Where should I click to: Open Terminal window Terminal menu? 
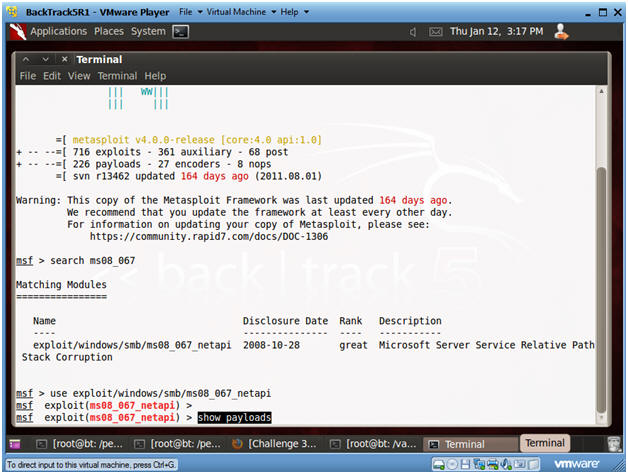click(x=117, y=76)
